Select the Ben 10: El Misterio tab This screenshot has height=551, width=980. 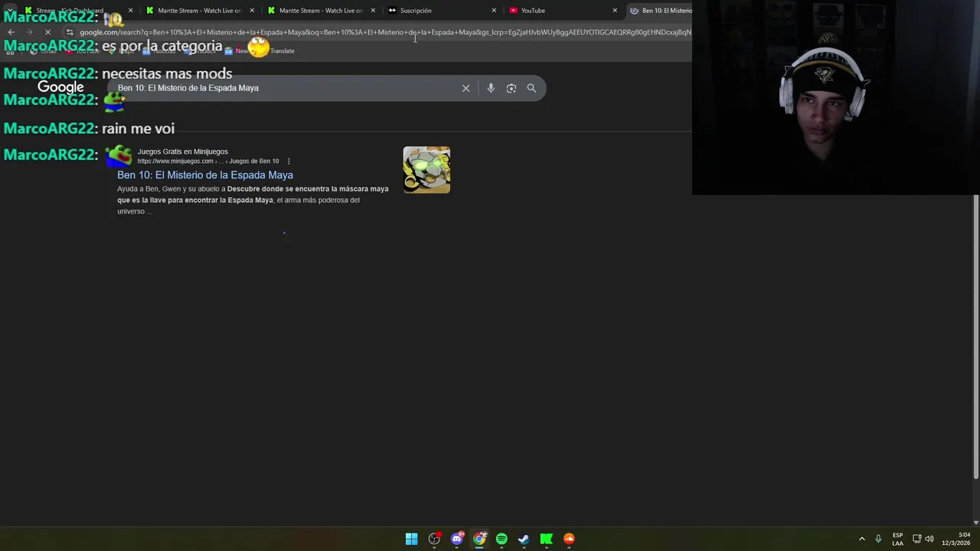pos(660,11)
